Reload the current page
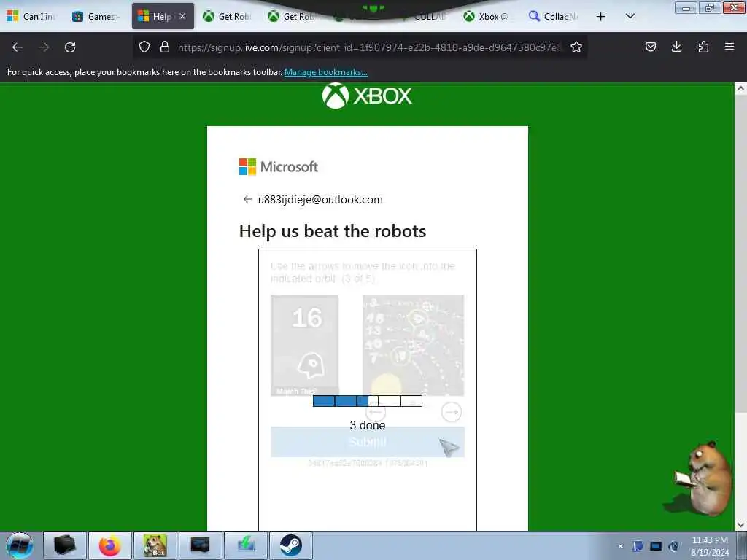747x560 pixels. click(70, 47)
